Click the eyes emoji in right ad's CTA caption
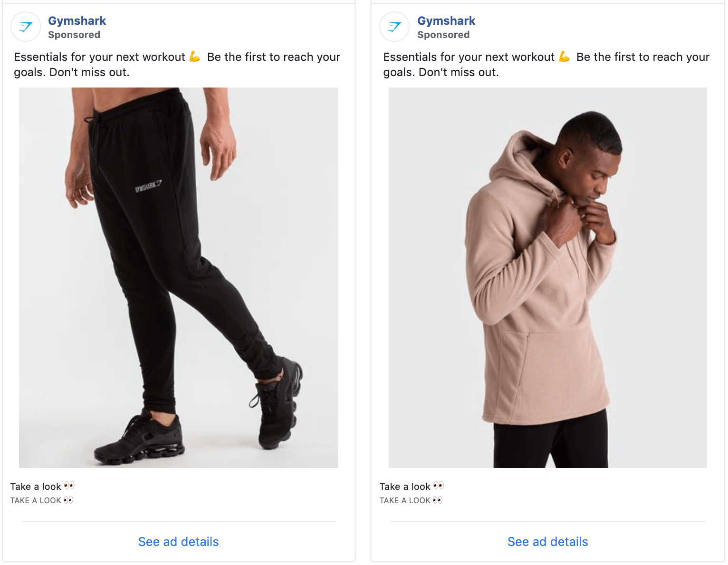 click(x=438, y=500)
